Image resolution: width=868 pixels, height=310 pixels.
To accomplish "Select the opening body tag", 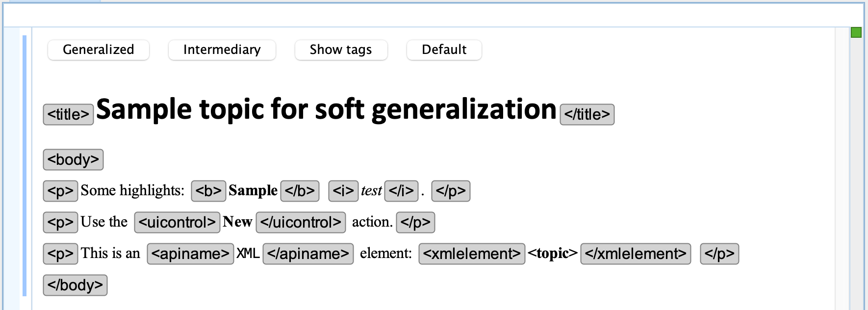I will tap(73, 159).
